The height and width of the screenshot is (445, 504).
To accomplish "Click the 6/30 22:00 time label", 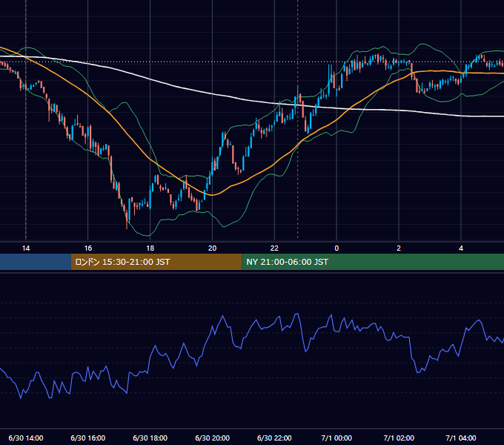I will coord(274,438).
